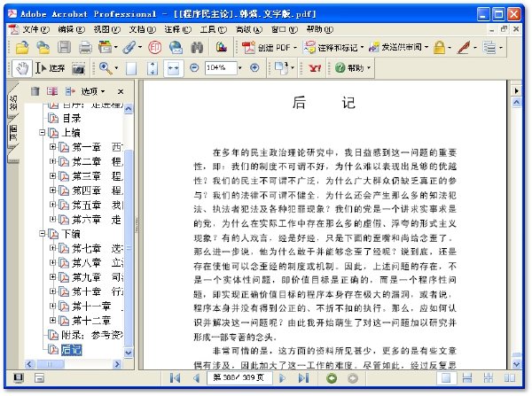This screenshot has width=532, height=396.
Task: Click the page number input field
Action: point(239,377)
